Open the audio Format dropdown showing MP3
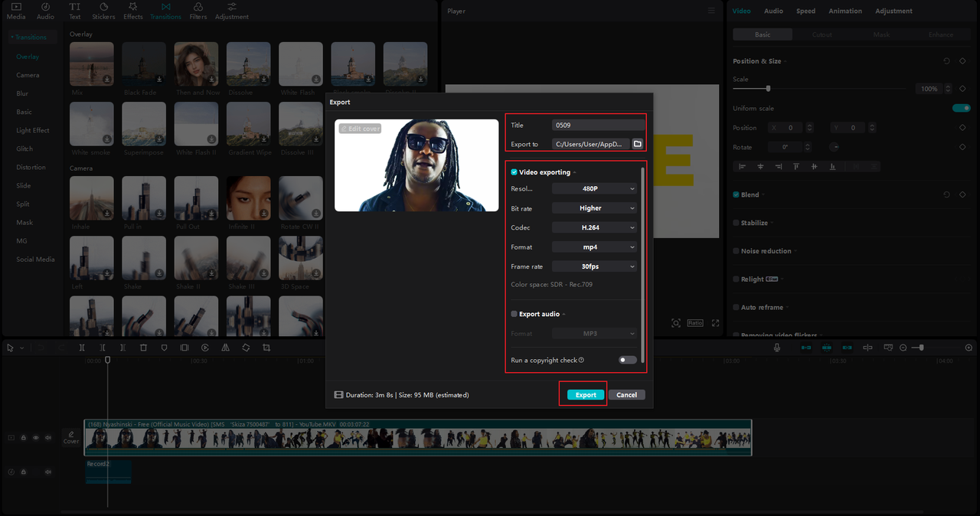The width and height of the screenshot is (980, 516). 594,334
